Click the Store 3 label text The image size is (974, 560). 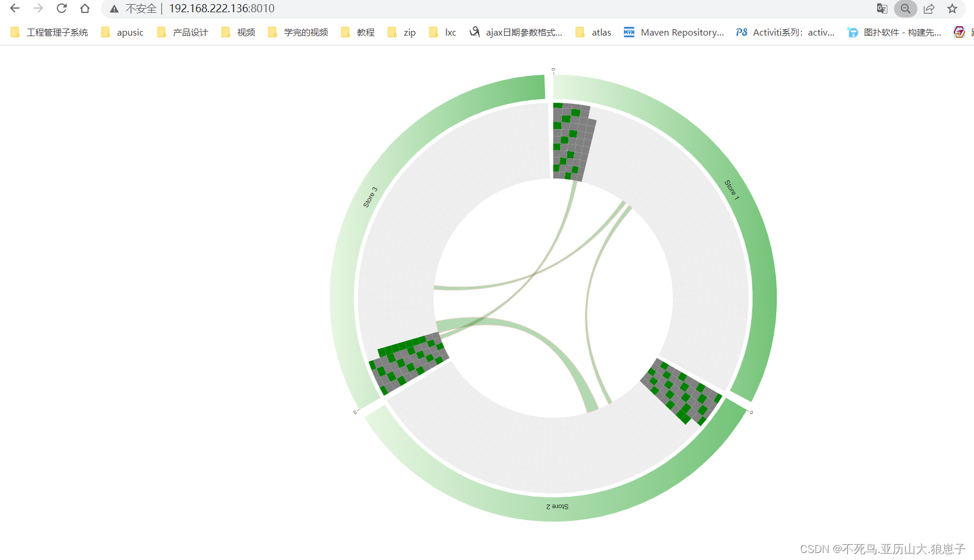pos(370,197)
